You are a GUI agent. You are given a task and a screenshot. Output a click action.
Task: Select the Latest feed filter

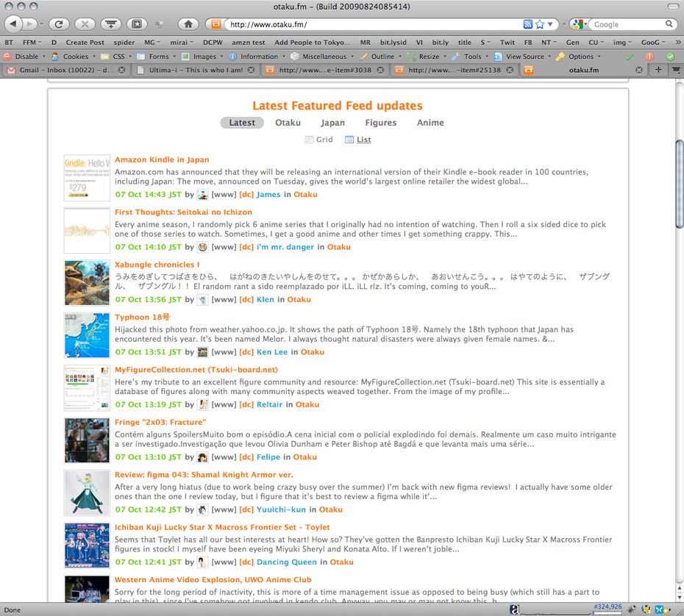242,123
